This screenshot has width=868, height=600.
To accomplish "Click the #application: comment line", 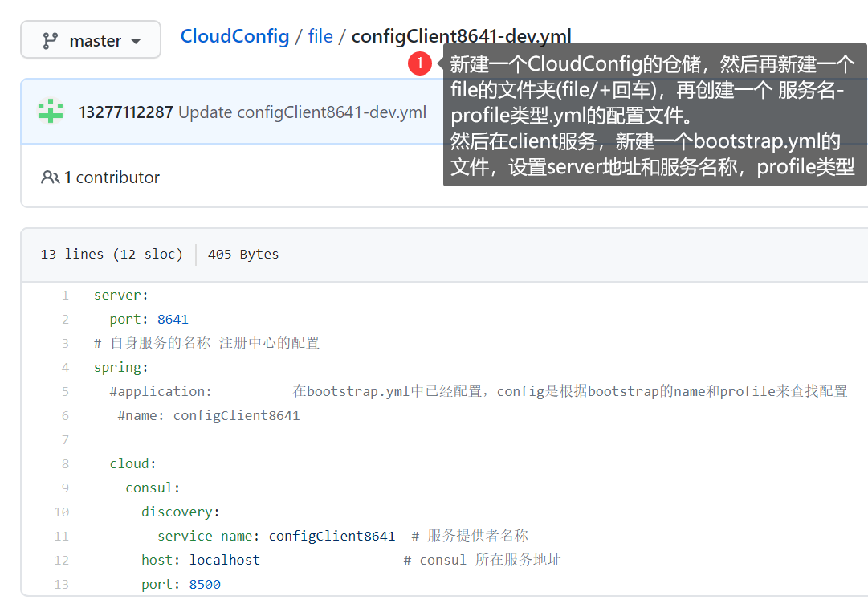I will point(479,391).
